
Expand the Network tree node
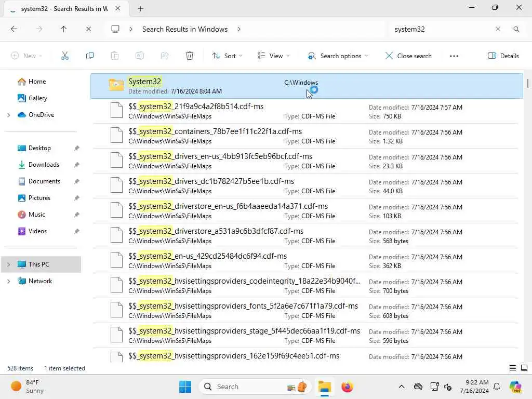[9, 281]
